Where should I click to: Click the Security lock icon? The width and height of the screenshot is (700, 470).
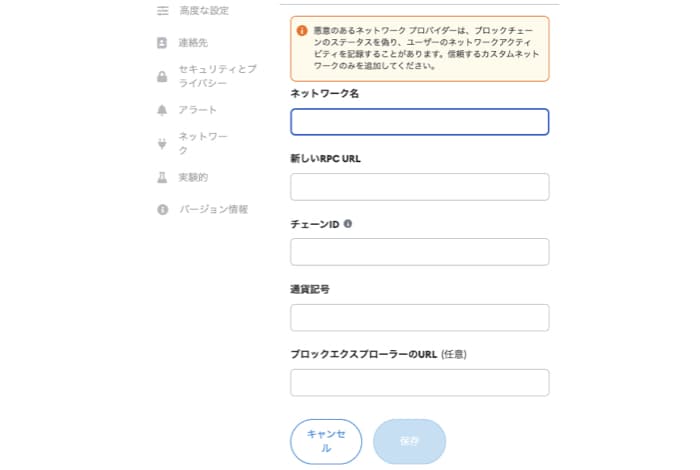(162, 76)
